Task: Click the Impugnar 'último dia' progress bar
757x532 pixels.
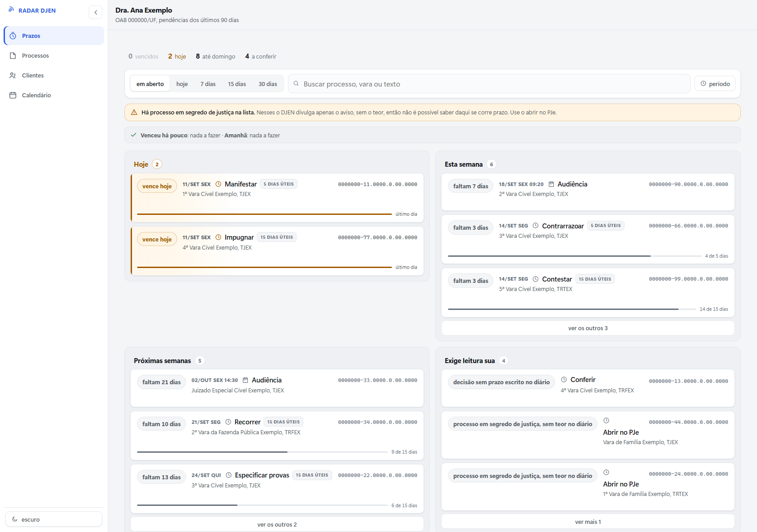Action: point(264,267)
